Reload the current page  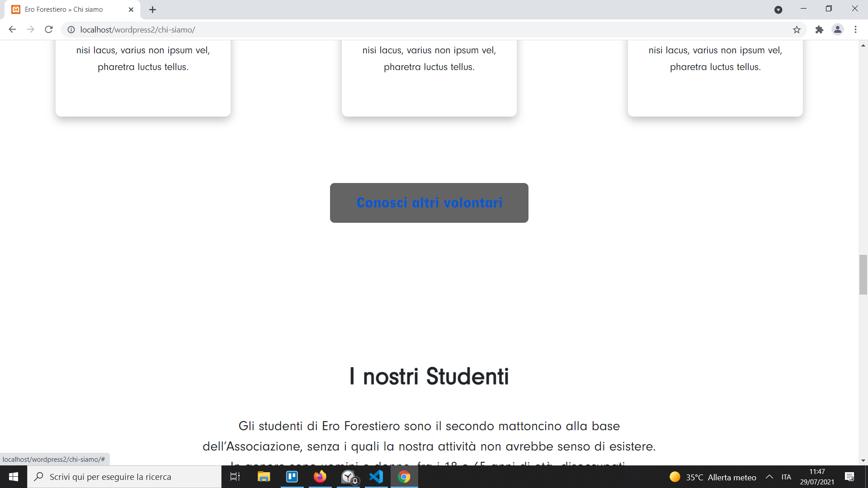[49, 29]
